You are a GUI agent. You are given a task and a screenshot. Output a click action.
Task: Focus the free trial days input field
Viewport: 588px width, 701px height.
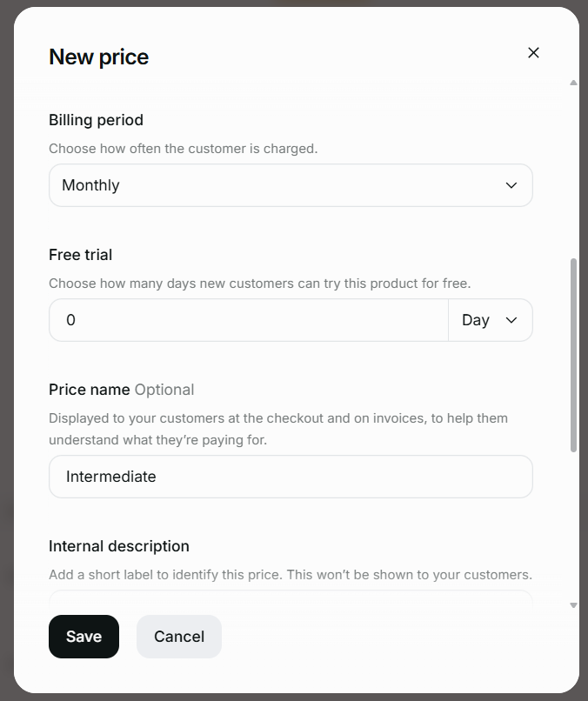[x=248, y=319]
